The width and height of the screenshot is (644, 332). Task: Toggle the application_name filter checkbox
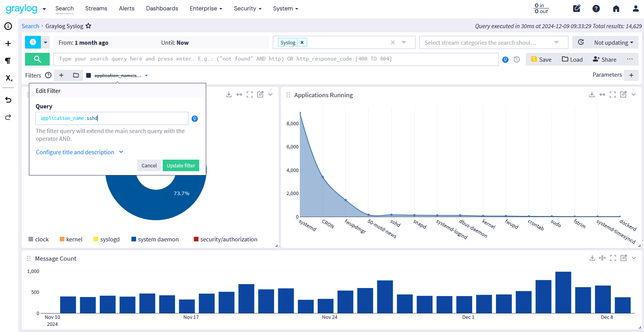[89, 76]
